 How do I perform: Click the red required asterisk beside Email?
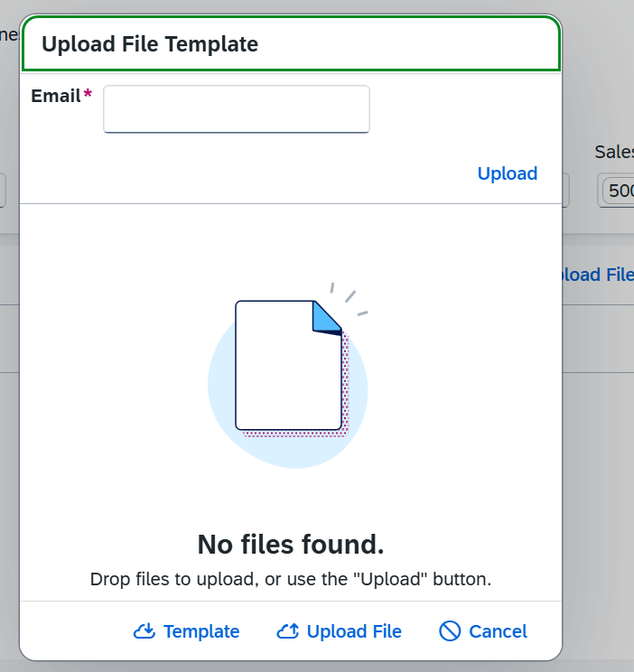click(x=88, y=92)
